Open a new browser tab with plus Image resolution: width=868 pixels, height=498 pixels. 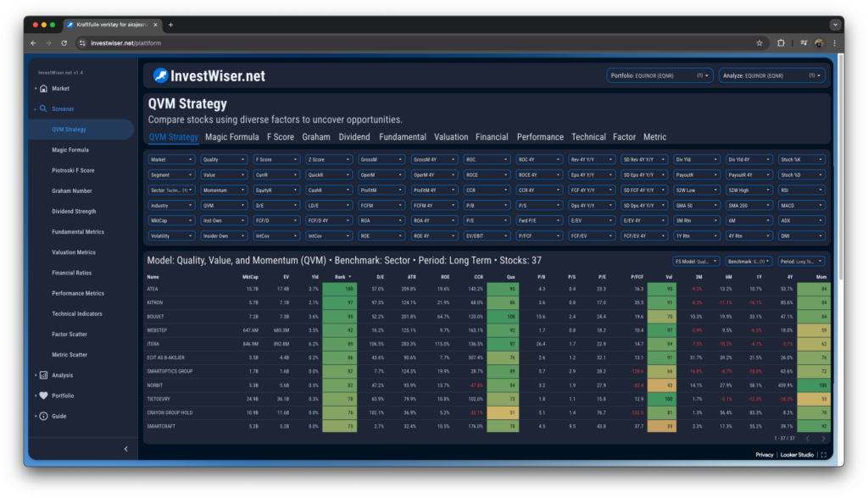pos(170,25)
